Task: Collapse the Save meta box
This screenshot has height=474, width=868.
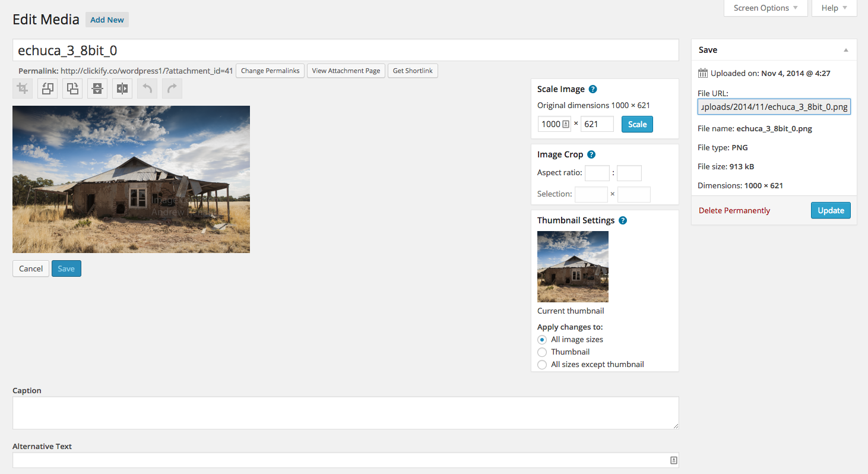Action: point(846,50)
